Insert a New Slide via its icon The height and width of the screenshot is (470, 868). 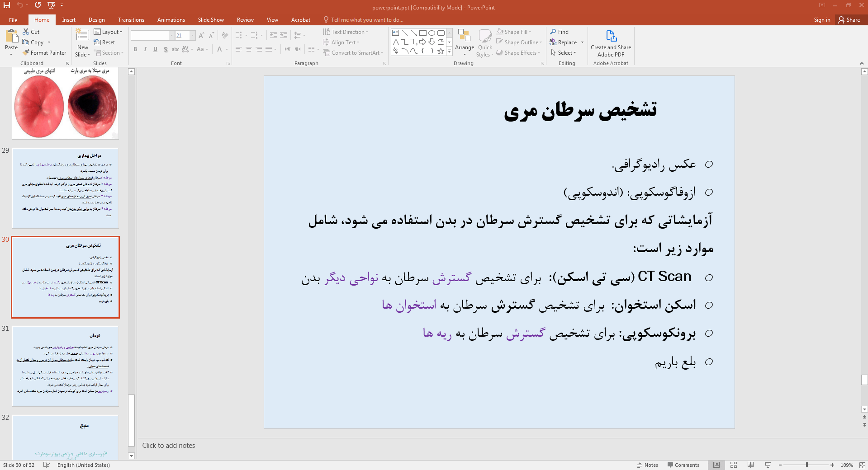[82, 36]
